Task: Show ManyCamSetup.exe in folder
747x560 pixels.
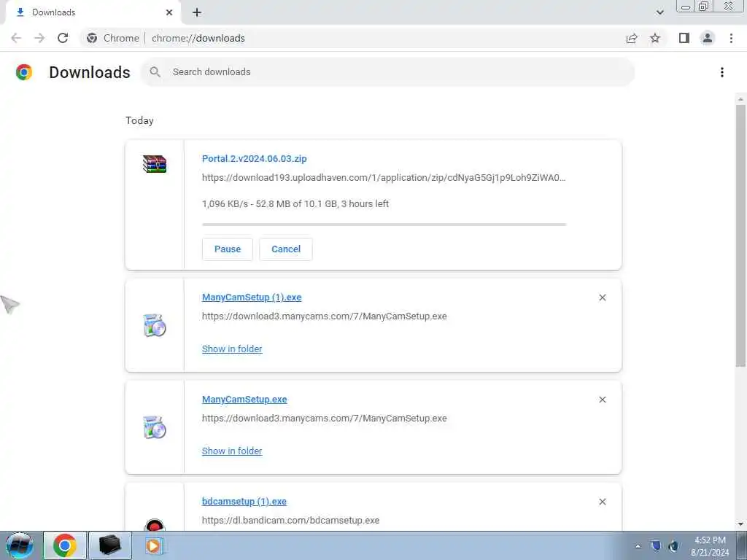Action: 232,451
